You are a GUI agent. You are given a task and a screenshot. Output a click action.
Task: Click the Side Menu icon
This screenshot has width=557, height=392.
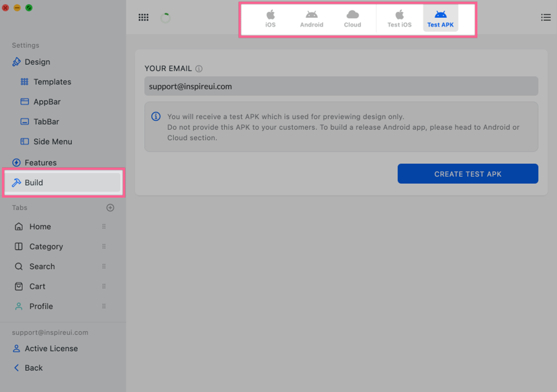[x=25, y=141]
